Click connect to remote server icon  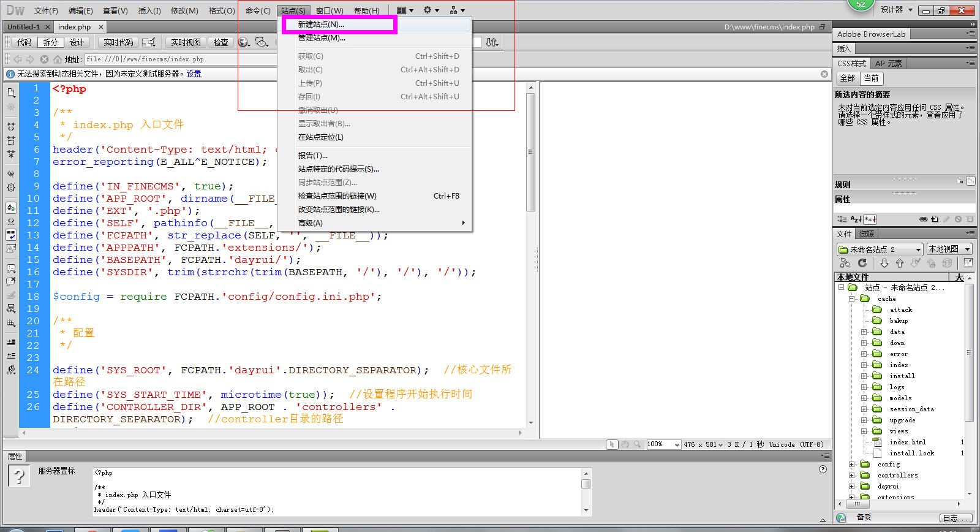[x=845, y=263]
